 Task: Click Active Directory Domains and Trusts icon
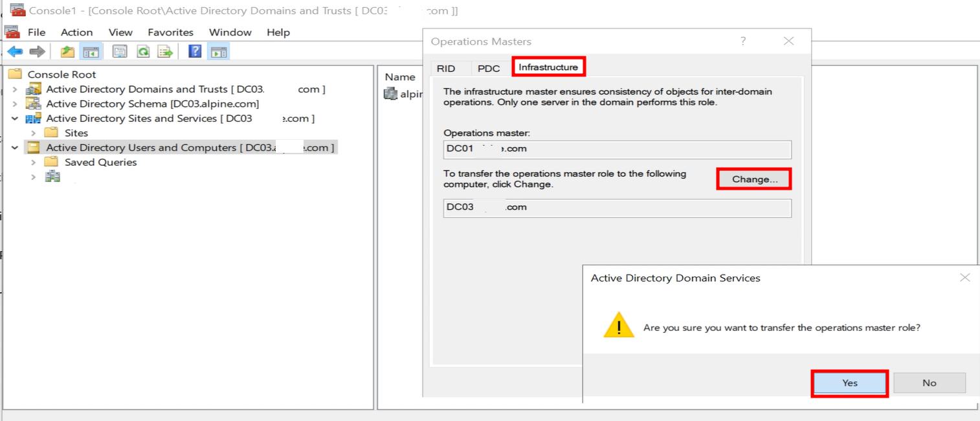[x=34, y=89]
